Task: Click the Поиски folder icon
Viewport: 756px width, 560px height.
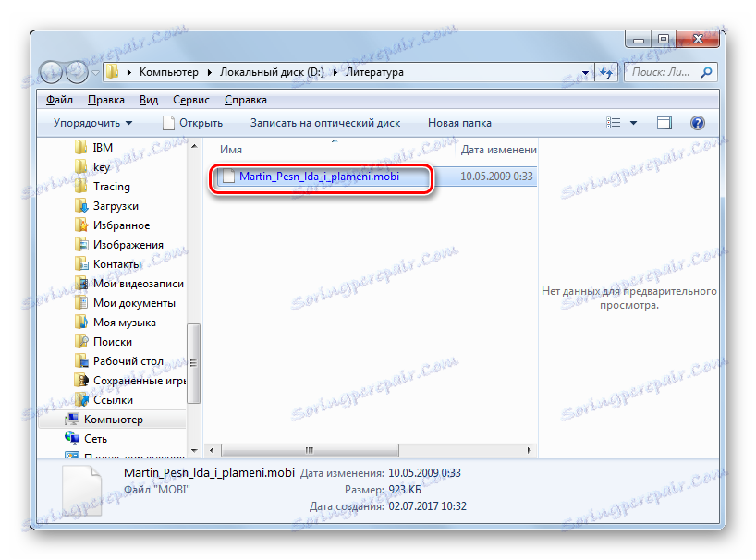Action: (x=81, y=341)
